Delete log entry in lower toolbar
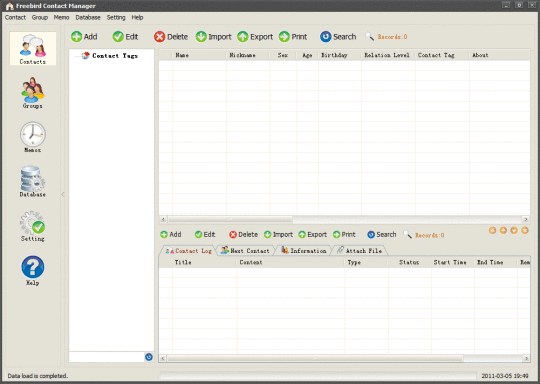 click(243, 235)
